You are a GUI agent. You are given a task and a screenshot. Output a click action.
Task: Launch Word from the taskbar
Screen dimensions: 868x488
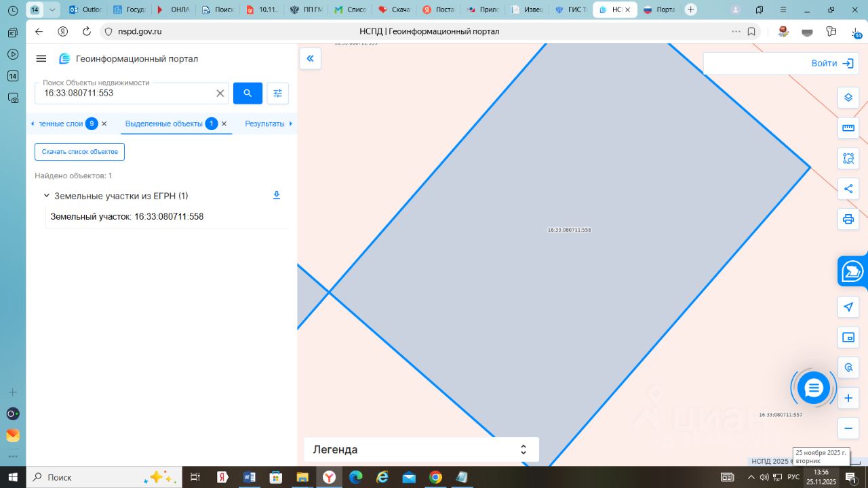click(249, 477)
